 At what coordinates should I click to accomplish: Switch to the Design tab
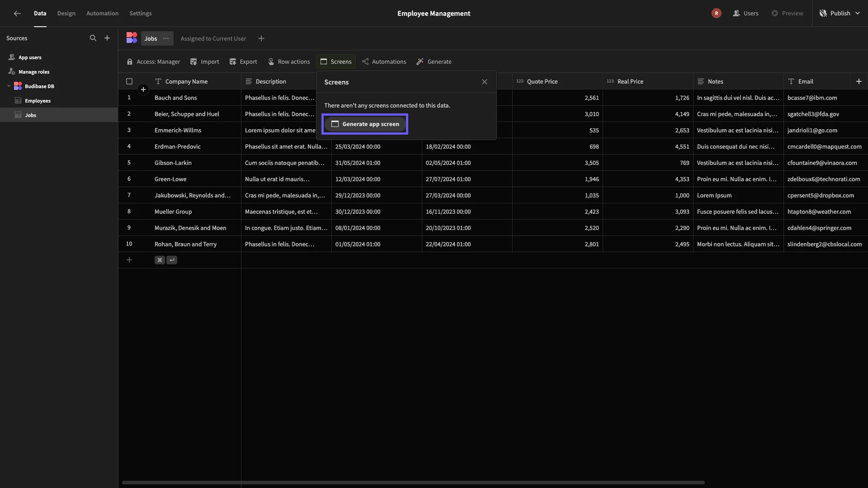pos(66,14)
